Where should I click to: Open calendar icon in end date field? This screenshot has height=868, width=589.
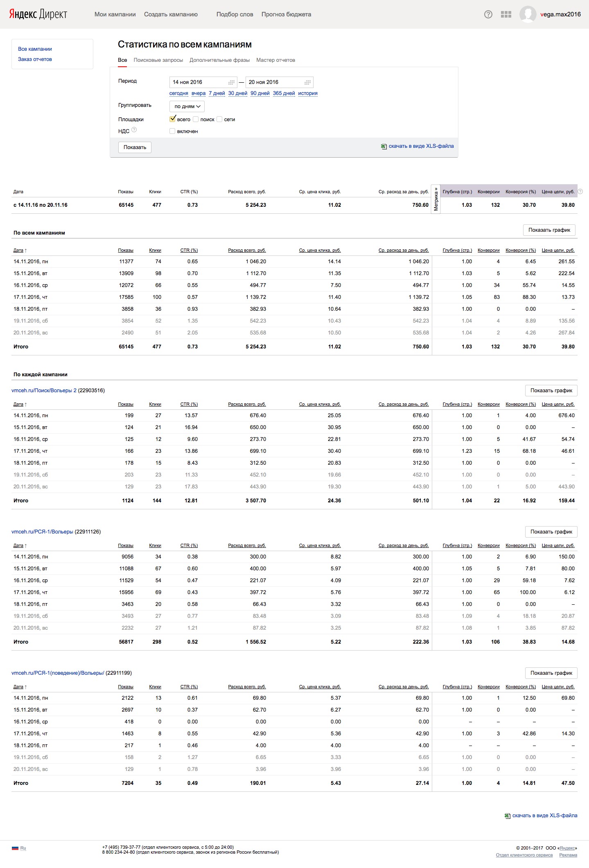pyautogui.click(x=307, y=82)
